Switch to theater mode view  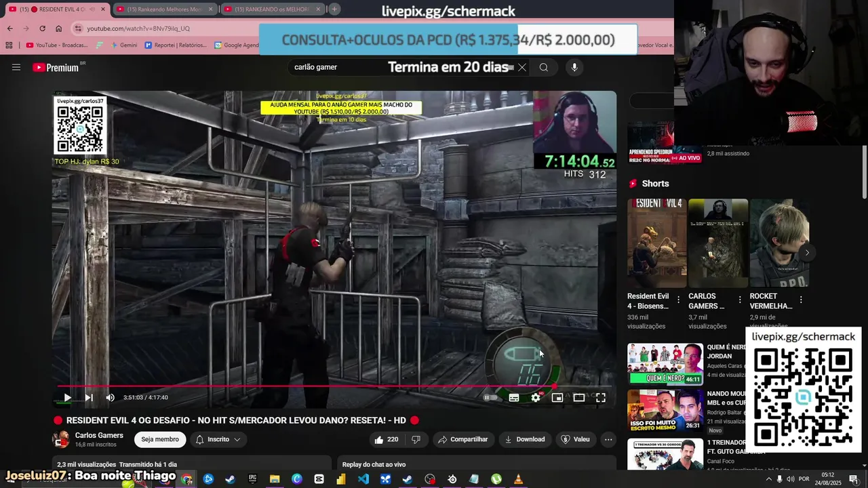click(x=579, y=398)
